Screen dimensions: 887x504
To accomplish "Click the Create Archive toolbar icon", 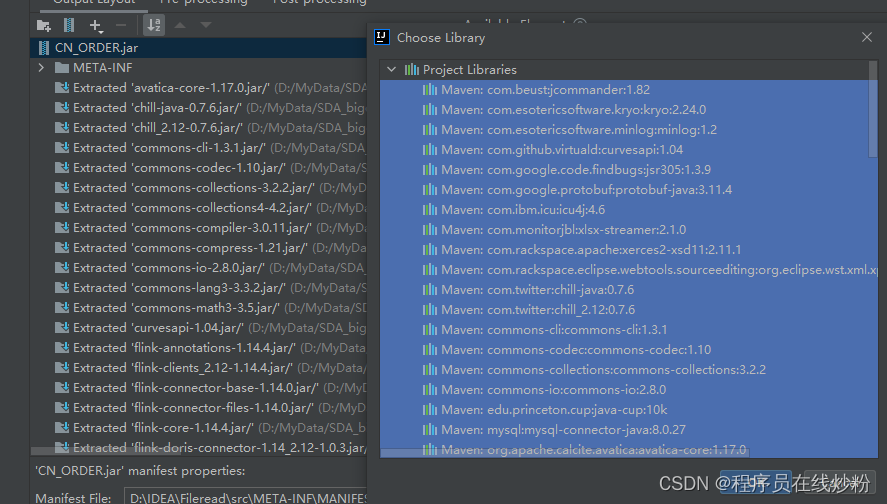I will tap(69, 25).
